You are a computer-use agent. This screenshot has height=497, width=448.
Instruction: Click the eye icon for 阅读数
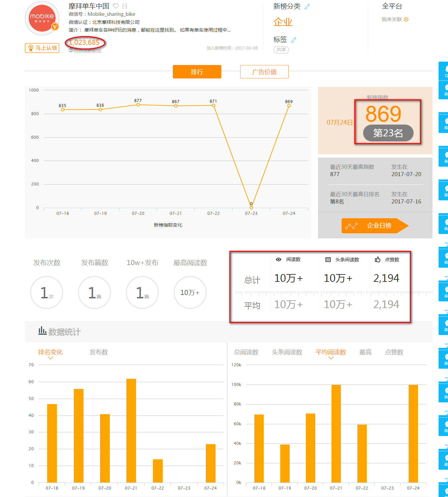click(279, 259)
